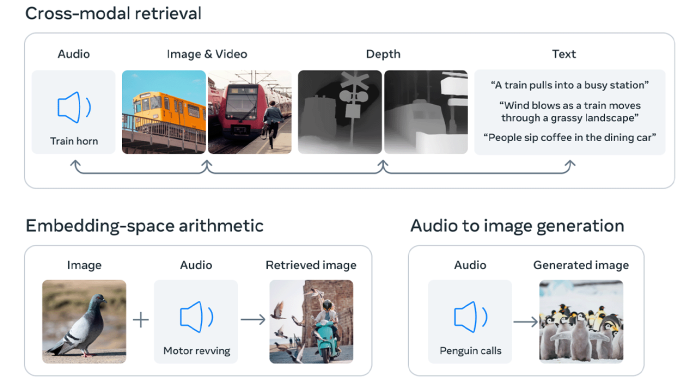The height and width of the screenshot is (392, 696).
Task: Click the 'Motor revving' caption
Action: pyautogui.click(x=197, y=351)
